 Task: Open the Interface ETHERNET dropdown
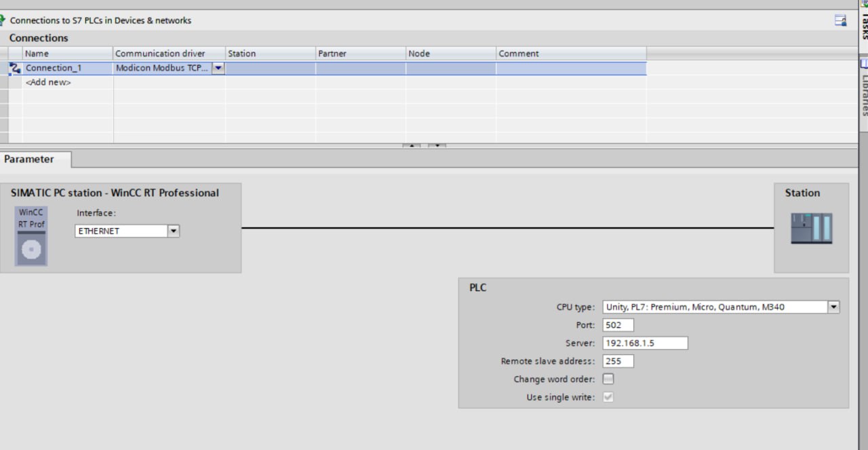coord(174,231)
